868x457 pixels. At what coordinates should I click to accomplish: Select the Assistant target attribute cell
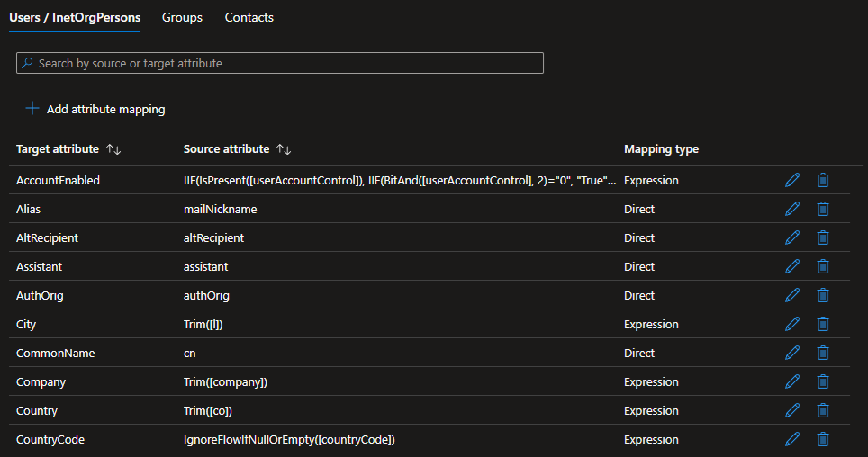[x=40, y=266]
